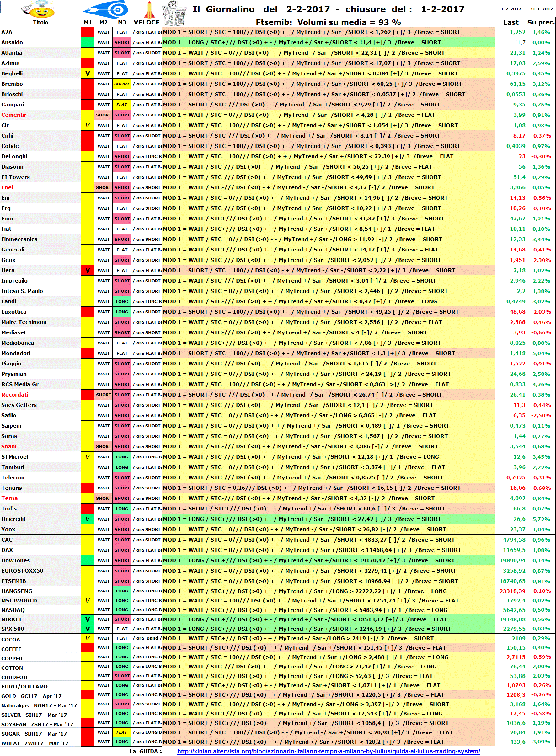Click the yellow FLAT M3 cell for Campari

tap(122, 105)
